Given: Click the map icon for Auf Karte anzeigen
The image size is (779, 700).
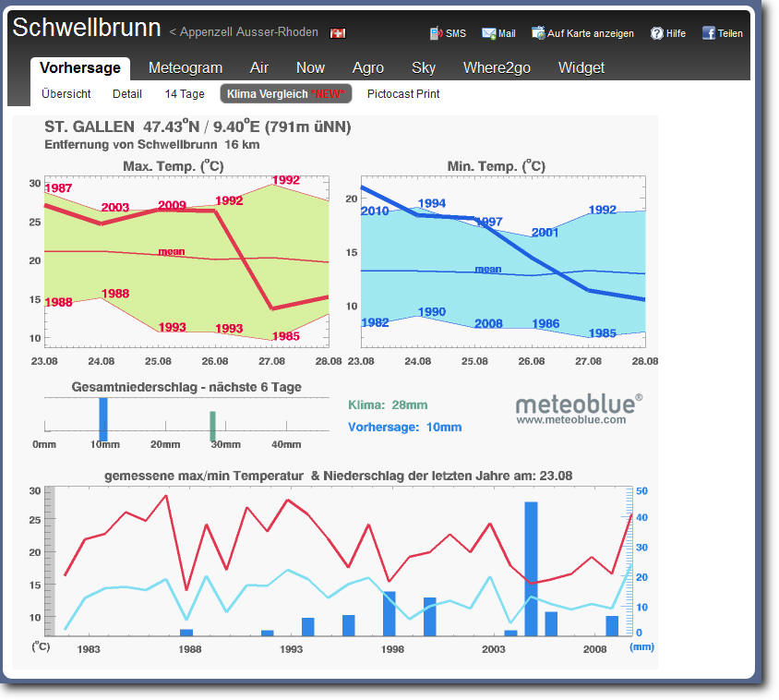Looking at the screenshot, I should [538, 33].
